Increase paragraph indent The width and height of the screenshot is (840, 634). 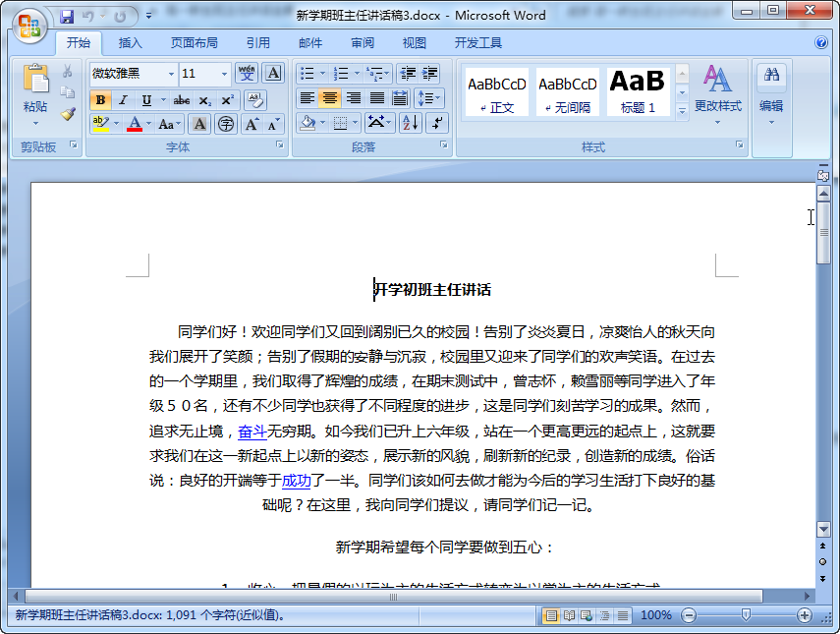429,73
